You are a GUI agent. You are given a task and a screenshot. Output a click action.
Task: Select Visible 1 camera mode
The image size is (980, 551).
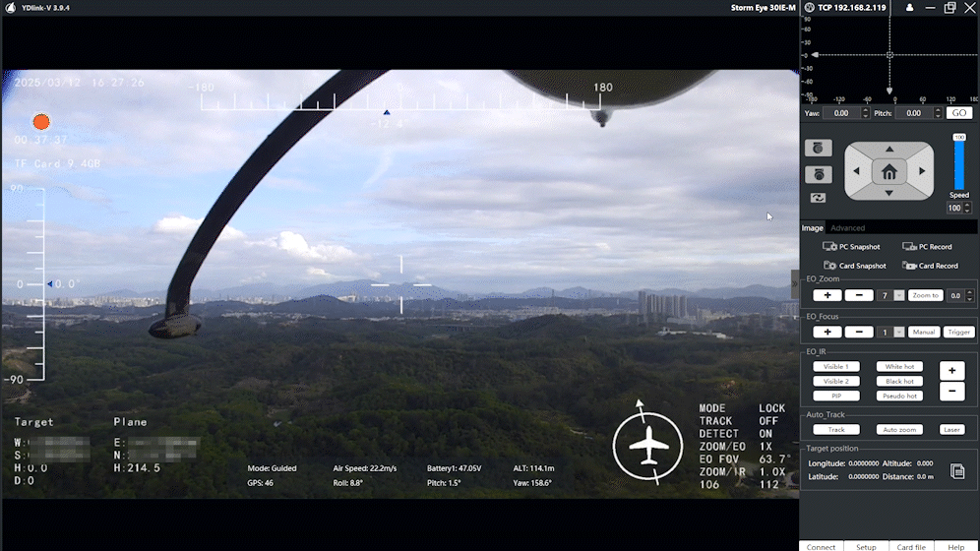tap(835, 367)
